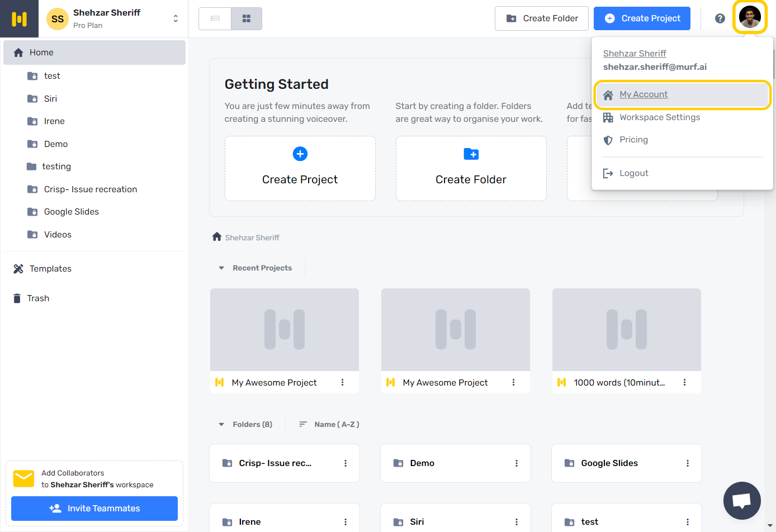Open the workspace switcher arrows
The width and height of the screenshot is (776, 532).
(x=176, y=18)
